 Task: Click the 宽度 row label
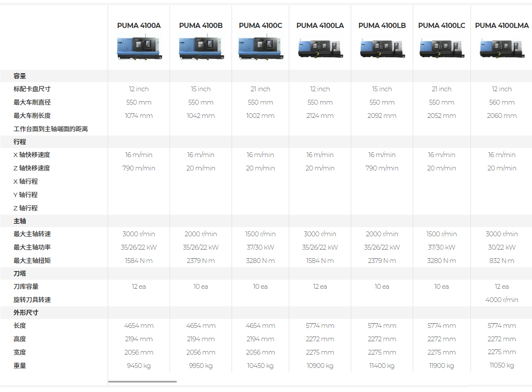[20, 352]
